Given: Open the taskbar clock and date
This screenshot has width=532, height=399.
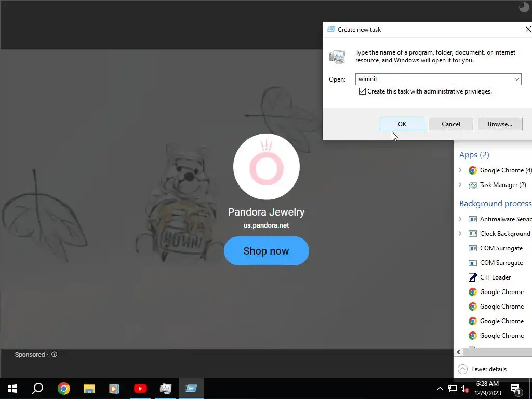Looking at the screenshot, I should click(487, 389).
